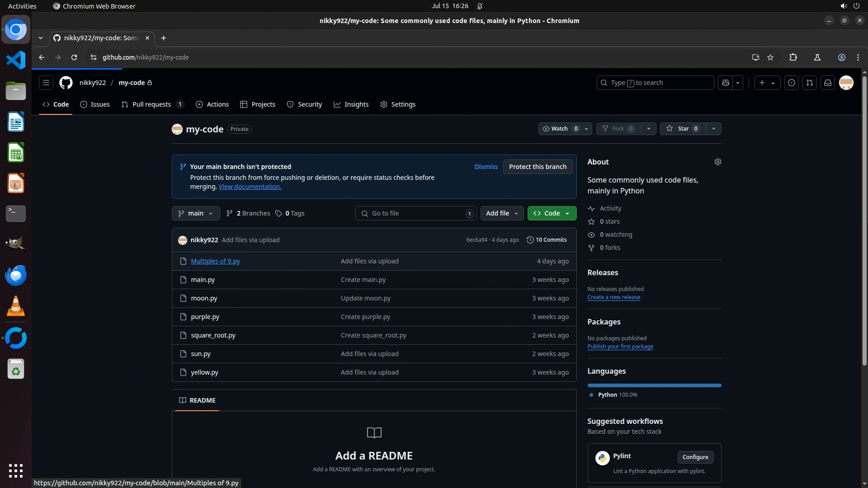Click the issues circle icon in header
868x488 pixels.
click(x=791, y=83)
